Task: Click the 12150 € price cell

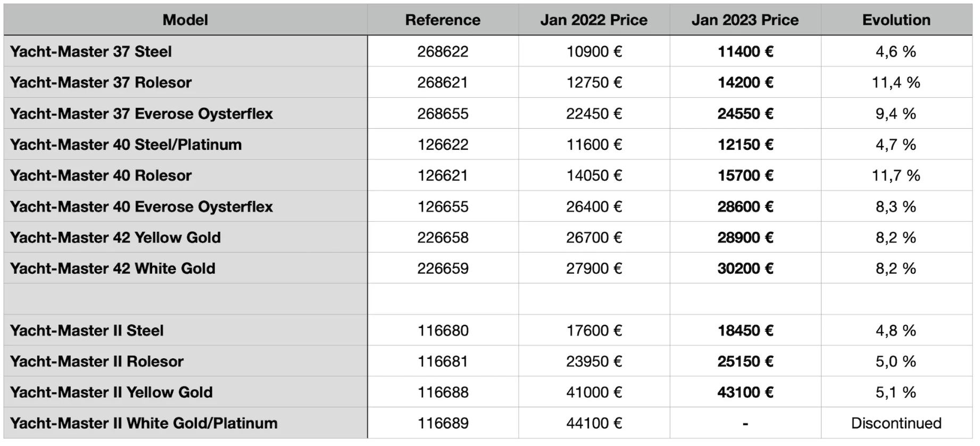Action: (x=745, y=145)
